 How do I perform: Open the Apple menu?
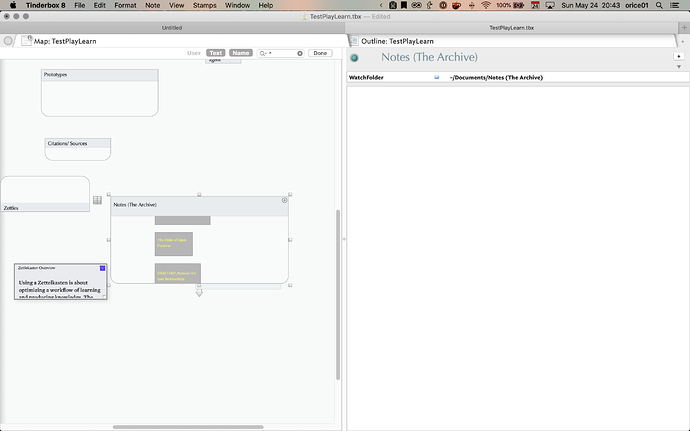coord(13,5)
